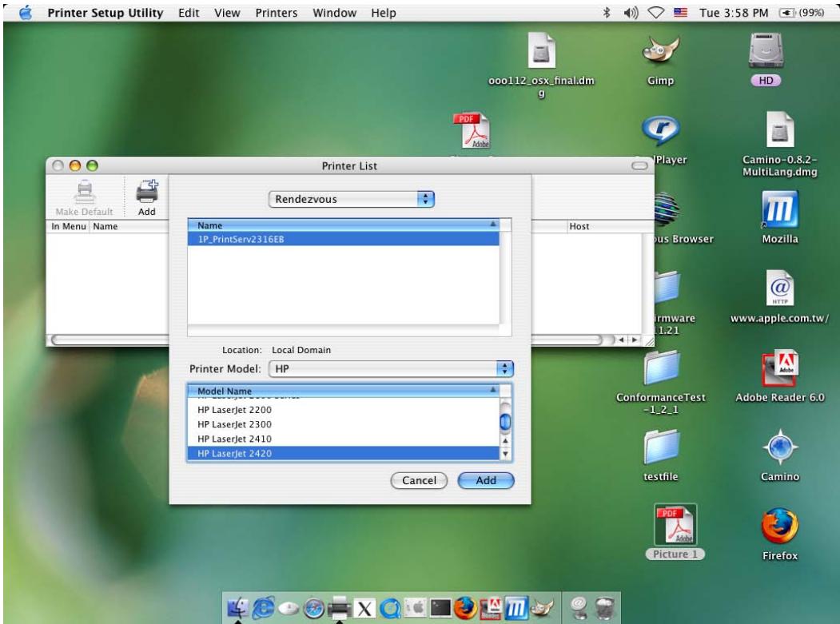Click the blue Add button in the dialog

[486, 480]
